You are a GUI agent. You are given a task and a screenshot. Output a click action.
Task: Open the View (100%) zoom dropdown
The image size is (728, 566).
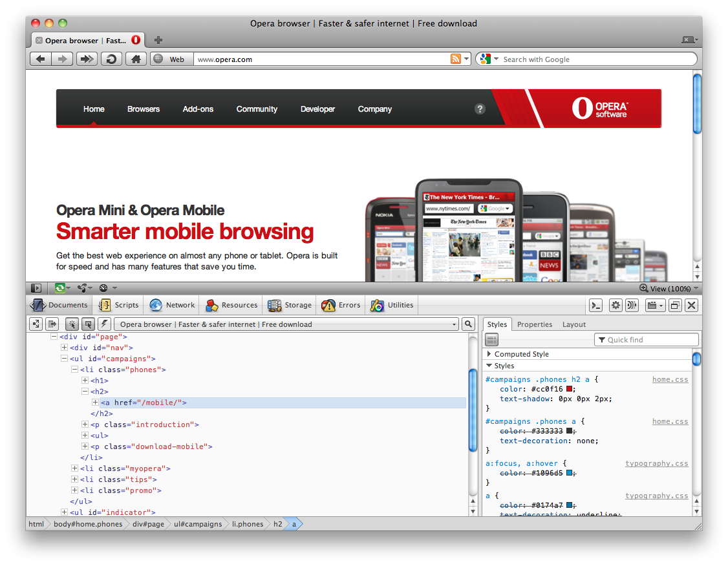pyautogui.click(x=670, y=289)
